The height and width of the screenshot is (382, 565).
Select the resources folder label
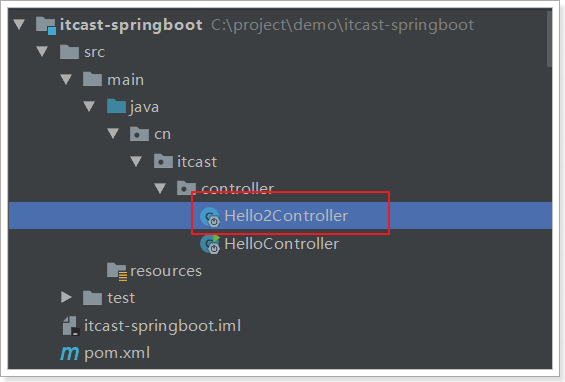(x=166, y=271)
